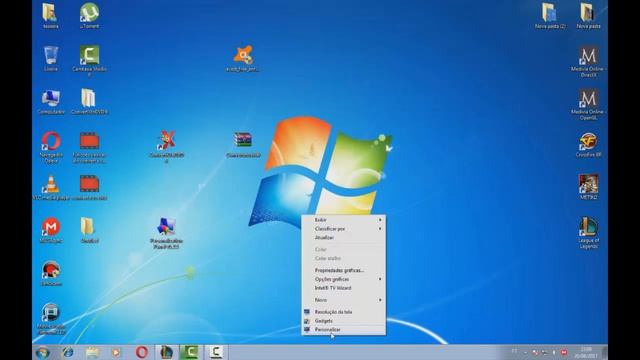This screenshot has height=360, width=640.
Task: Switch to the white Camtasia recorder taskbar button
Action: click(216, 352)
